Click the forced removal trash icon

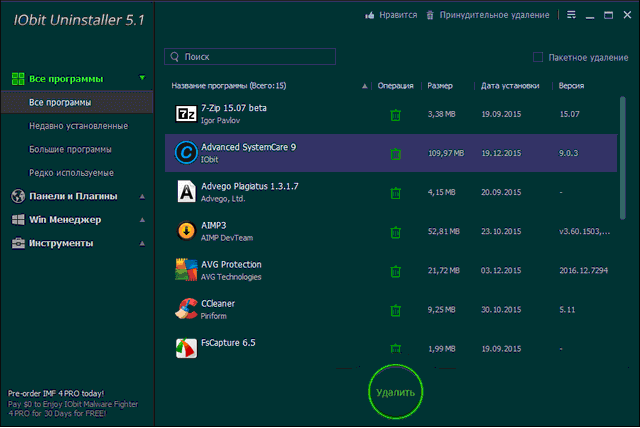click(430, 16)
